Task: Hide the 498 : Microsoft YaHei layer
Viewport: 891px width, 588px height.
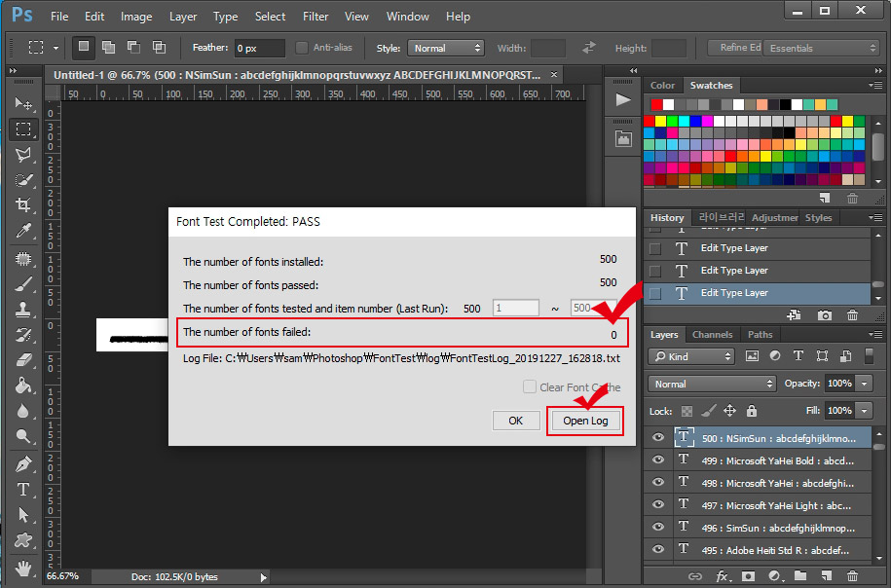Action: point(658,482)
